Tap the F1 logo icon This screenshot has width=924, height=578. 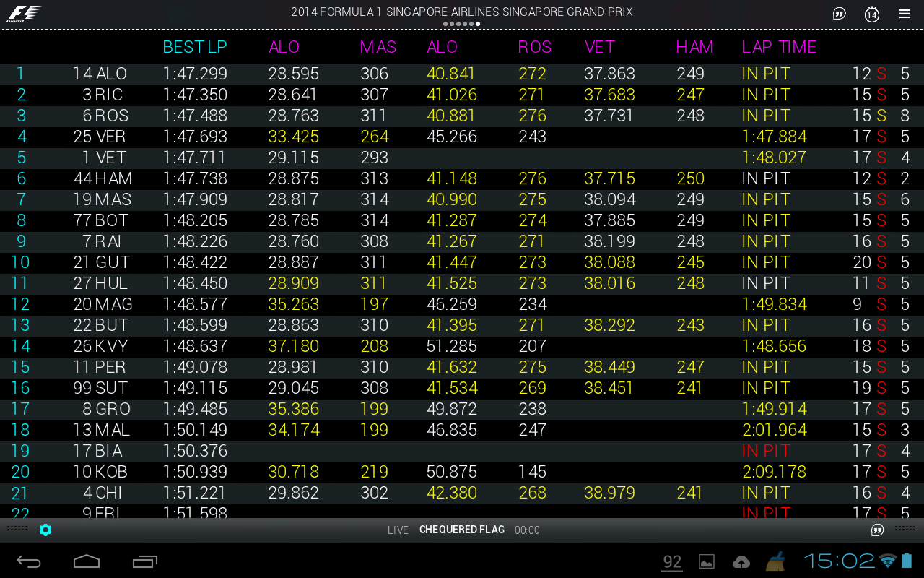coord(24,13)
